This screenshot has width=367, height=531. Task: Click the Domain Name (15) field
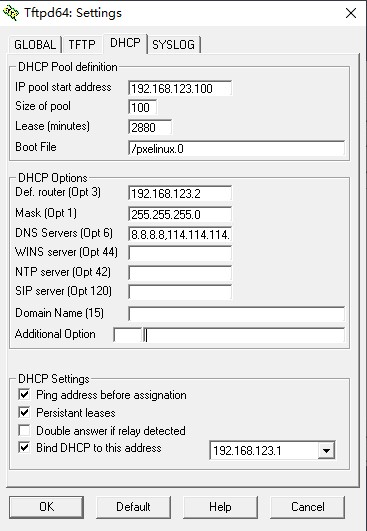coord(237,314)
